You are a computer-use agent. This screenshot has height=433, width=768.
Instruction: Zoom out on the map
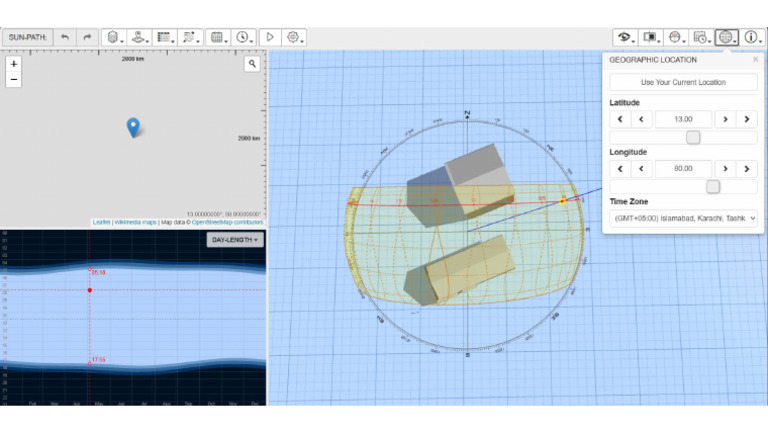(x=13, y=79)
